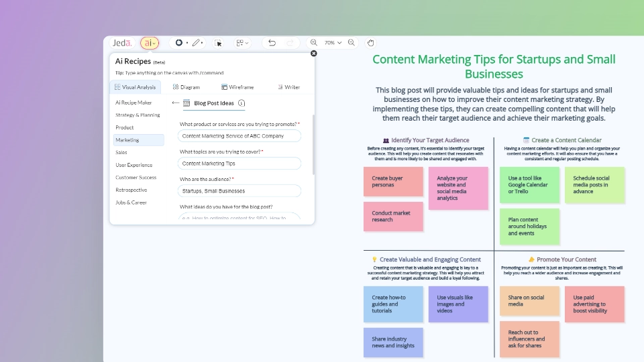Close the Ai Recipes panel
Image resolution: width=644 pixels, height=362 pixels.
[314, 54]
